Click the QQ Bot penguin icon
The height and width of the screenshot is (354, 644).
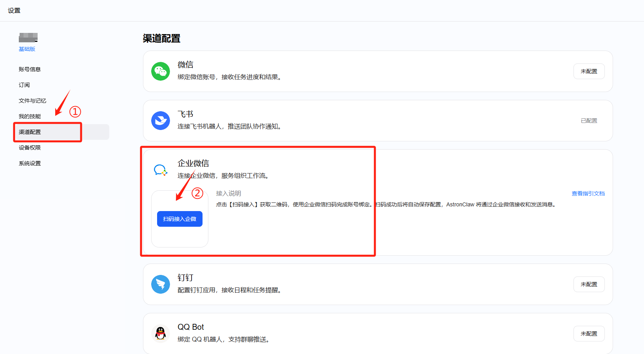point(161,334)
